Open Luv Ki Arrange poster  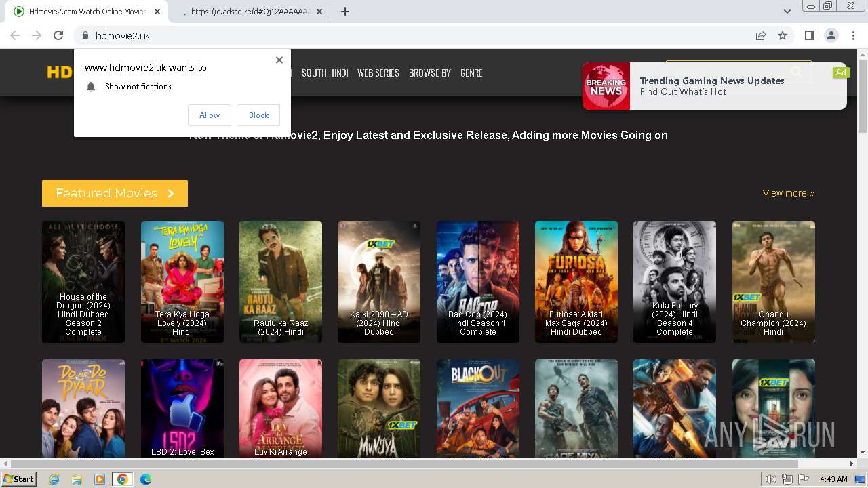281,409
